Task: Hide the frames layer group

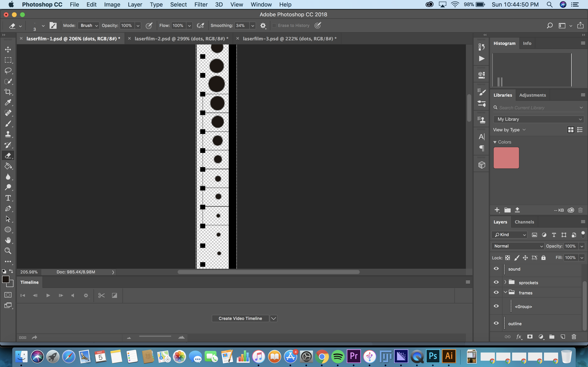Action: (497, 293)
